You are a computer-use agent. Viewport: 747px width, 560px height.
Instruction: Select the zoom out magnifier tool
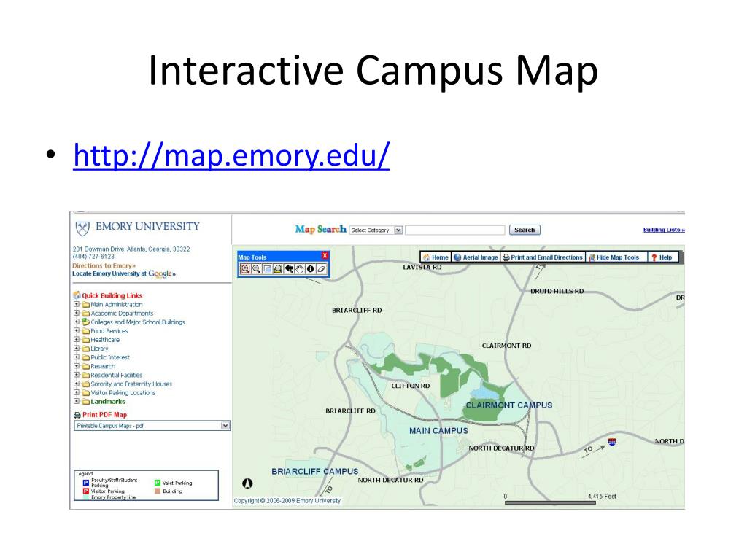(x=256, y=269)
